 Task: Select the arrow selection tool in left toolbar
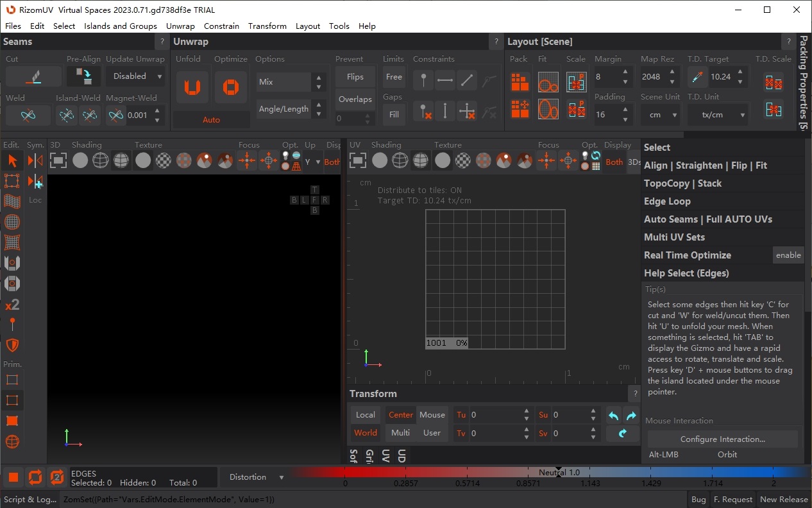(12, 160)
